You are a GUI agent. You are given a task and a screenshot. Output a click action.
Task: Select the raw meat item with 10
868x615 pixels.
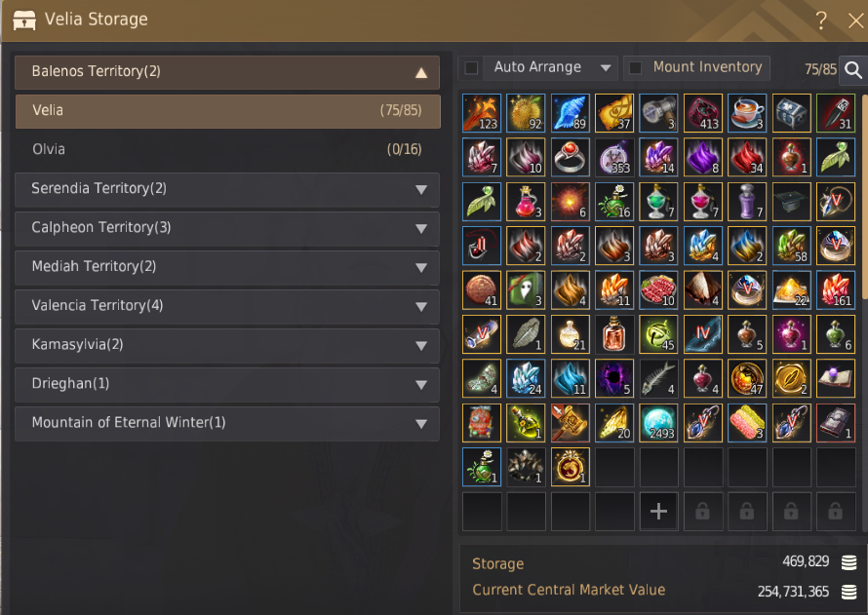tap(658, 290)
